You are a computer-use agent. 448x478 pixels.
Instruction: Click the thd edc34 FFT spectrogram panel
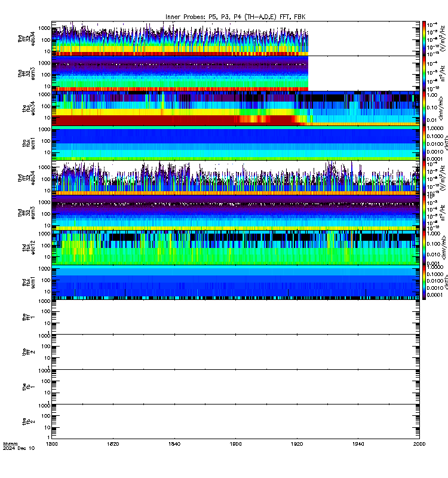pyautogui.click(x=235, y=178)
